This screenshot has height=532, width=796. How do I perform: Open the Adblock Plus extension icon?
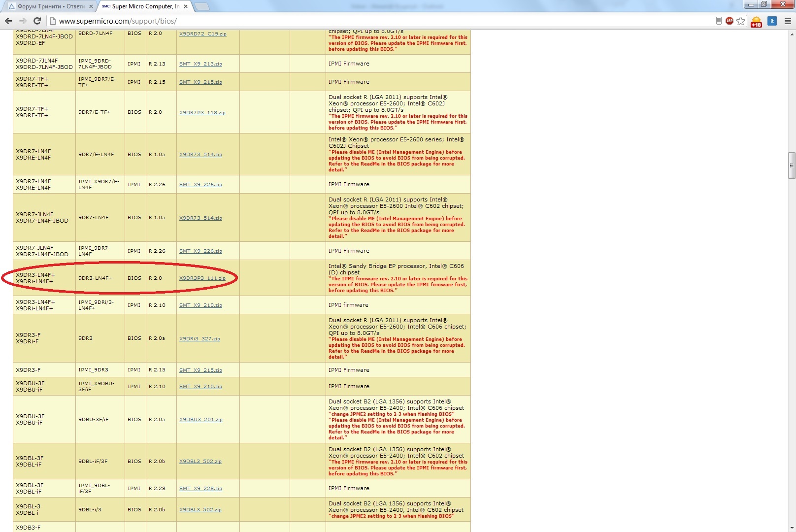coord(730,21)
